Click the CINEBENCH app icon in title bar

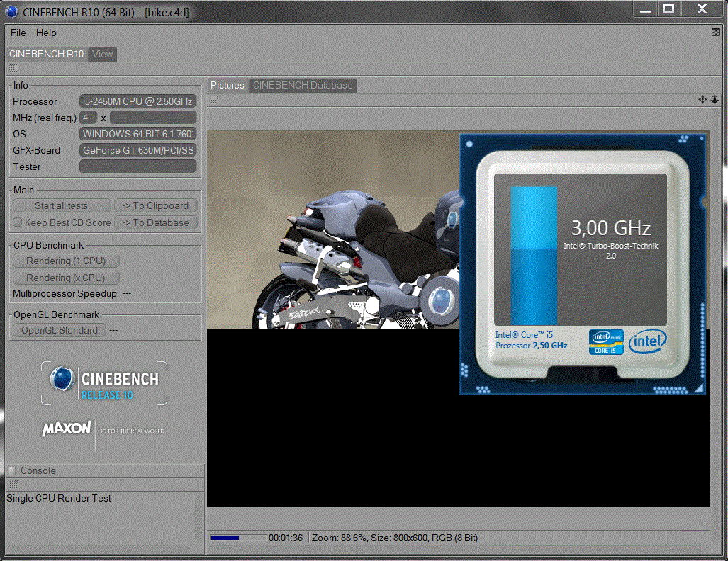point(11,11)
